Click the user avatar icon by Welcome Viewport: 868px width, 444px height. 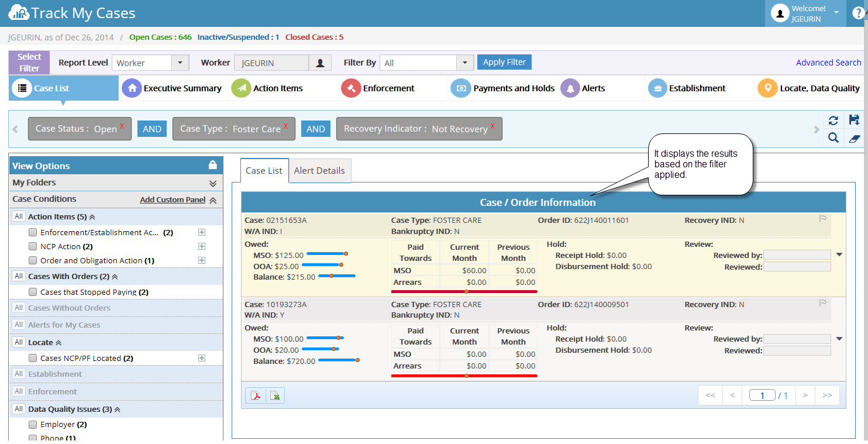pos(780,13)
